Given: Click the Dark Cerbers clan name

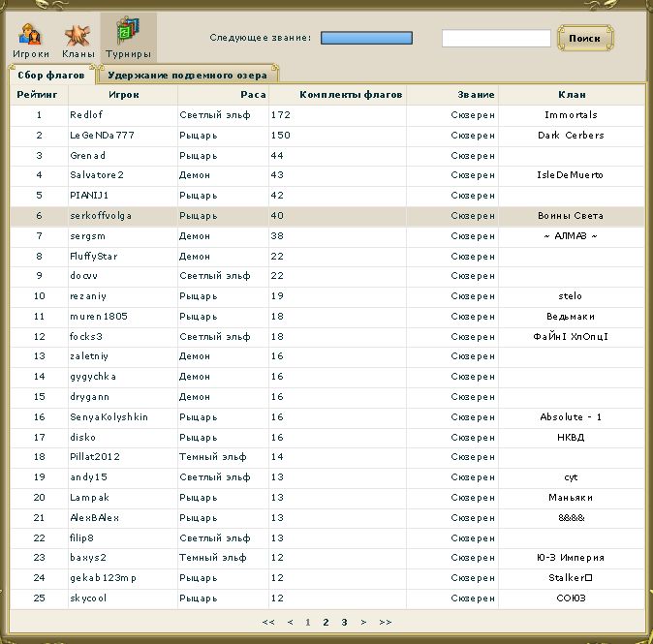Looking at the screenshot, I should (571, 136).
